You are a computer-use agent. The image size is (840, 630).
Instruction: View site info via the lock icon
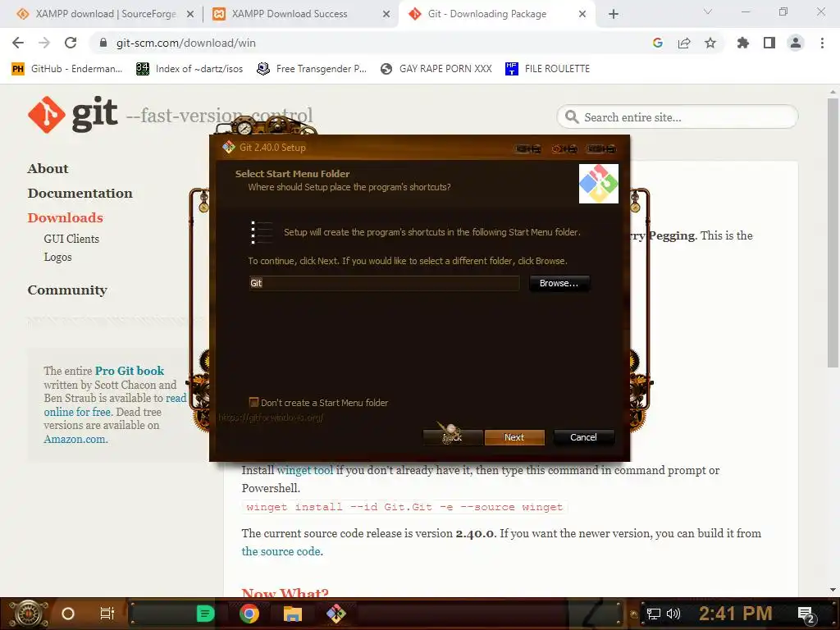click(103, 43)
